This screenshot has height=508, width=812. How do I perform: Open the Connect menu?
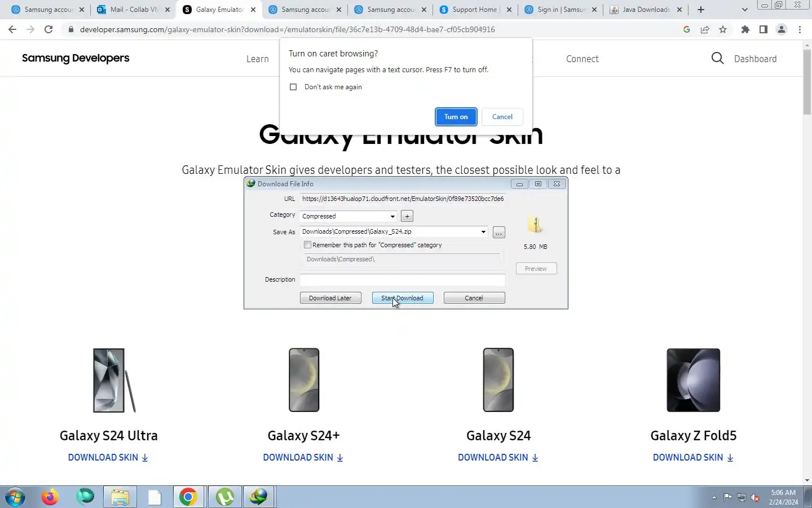(582, 59)
